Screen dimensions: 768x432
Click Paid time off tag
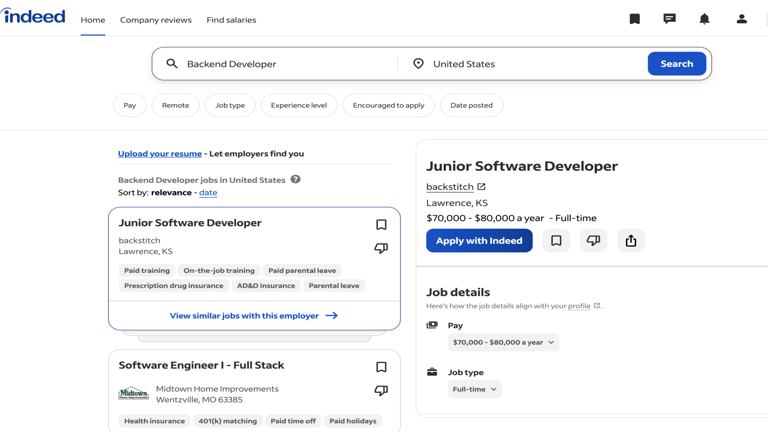pos(293,421)
